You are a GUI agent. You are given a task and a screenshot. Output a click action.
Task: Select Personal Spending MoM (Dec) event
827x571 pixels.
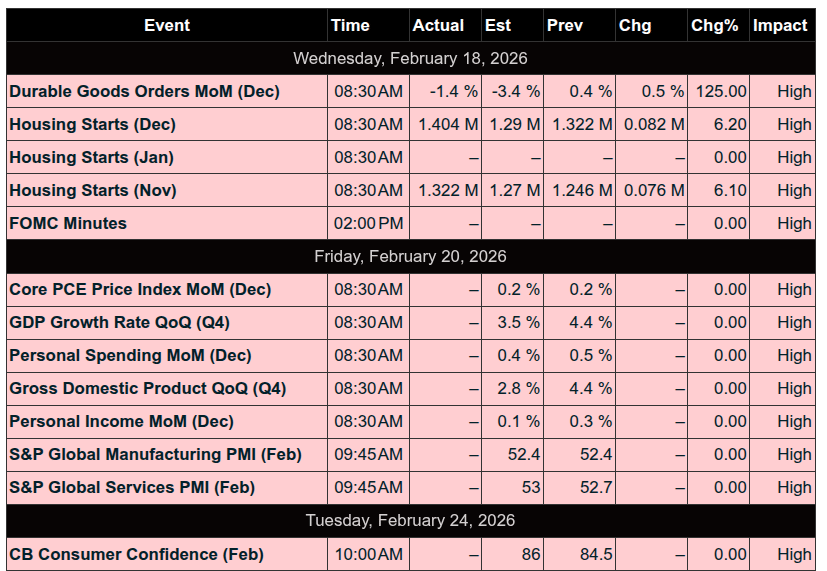[130, 355]
